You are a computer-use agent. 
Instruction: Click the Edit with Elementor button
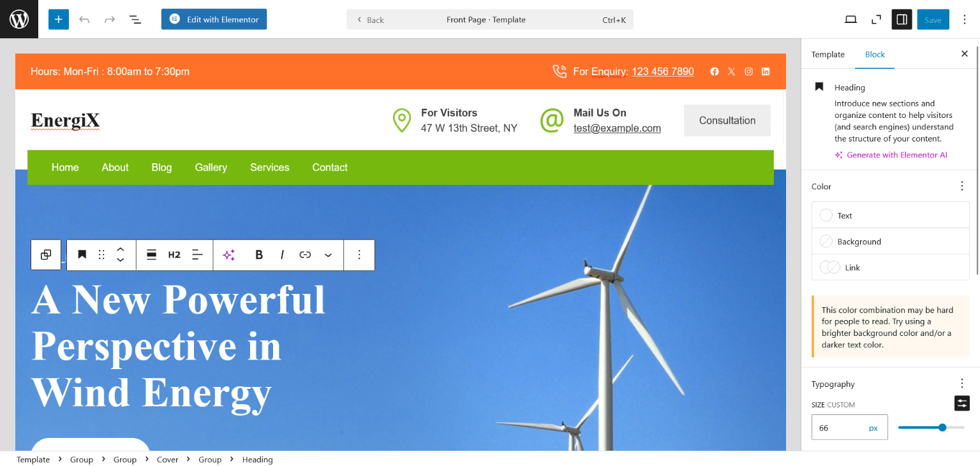click(x=214, y=19)
